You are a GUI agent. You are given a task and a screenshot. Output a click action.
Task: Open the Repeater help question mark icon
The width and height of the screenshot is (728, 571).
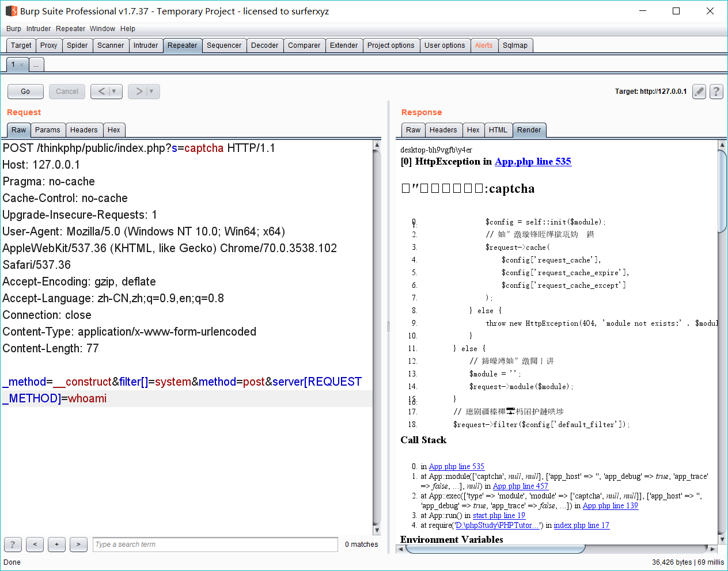point(716,92)
